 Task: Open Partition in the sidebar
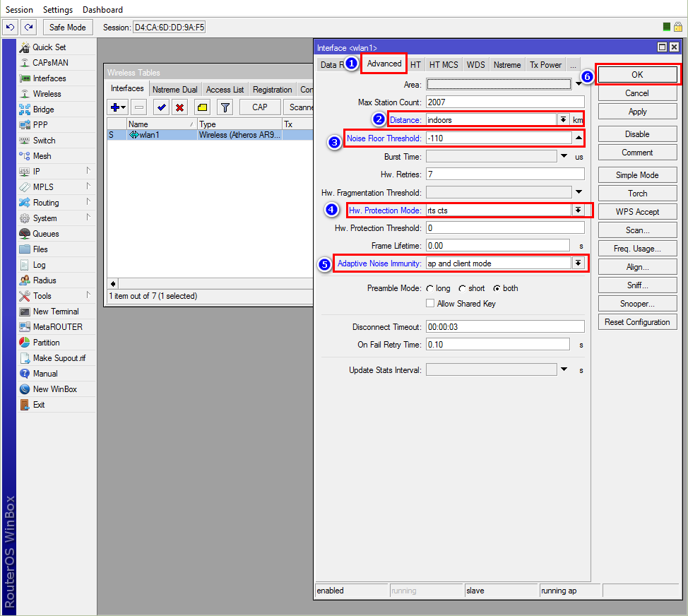point(46,343)
